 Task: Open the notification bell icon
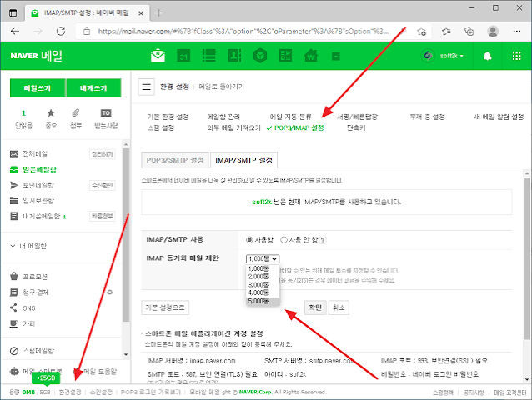tap(488, 56)
